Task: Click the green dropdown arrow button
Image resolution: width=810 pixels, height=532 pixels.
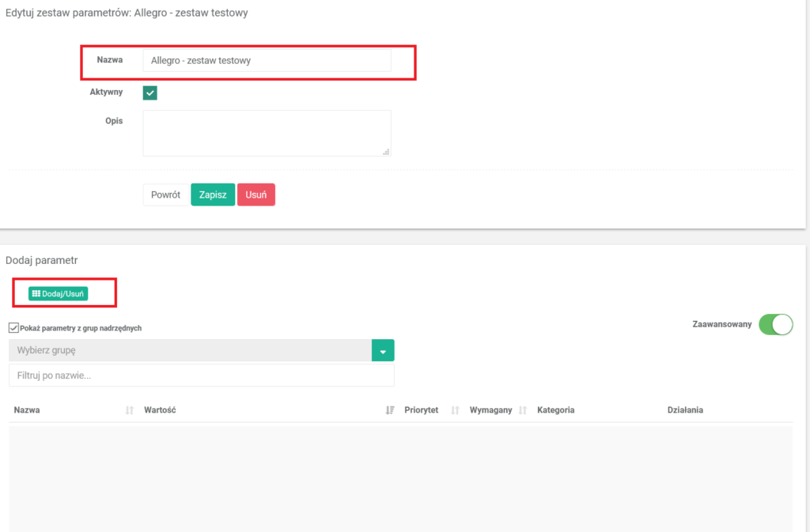Action: tap(383, 350)
